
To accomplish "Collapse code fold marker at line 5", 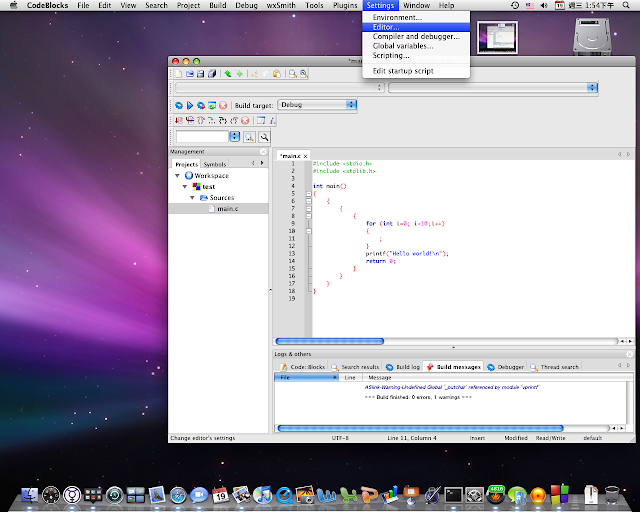I will 309,194.
